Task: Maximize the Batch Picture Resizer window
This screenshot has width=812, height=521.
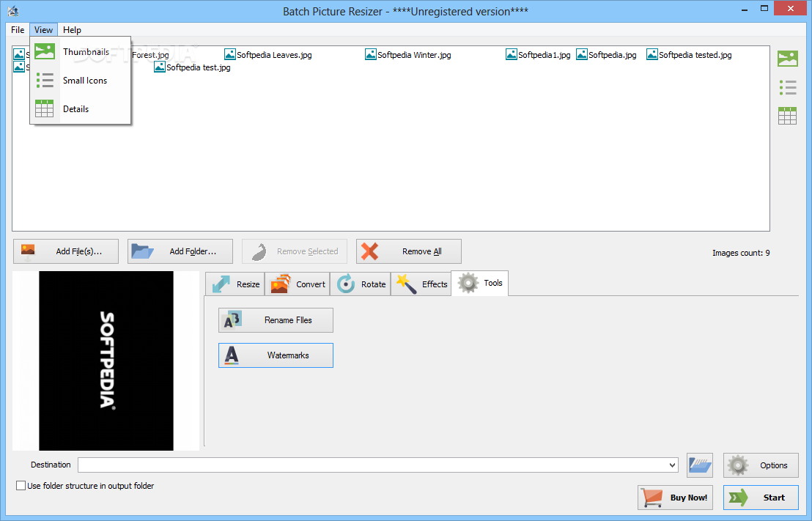Action: coord(764,9)
